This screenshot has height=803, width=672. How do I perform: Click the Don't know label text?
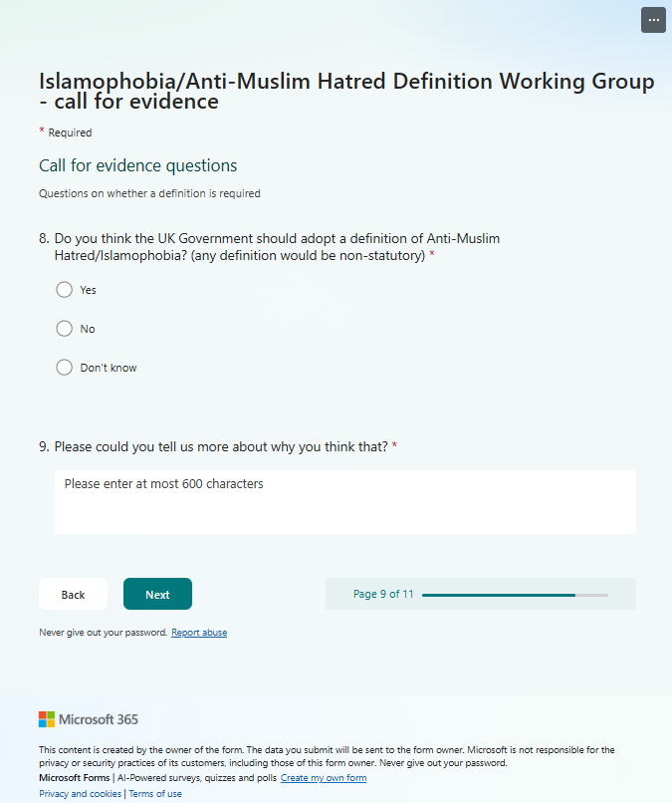[109, 368]
